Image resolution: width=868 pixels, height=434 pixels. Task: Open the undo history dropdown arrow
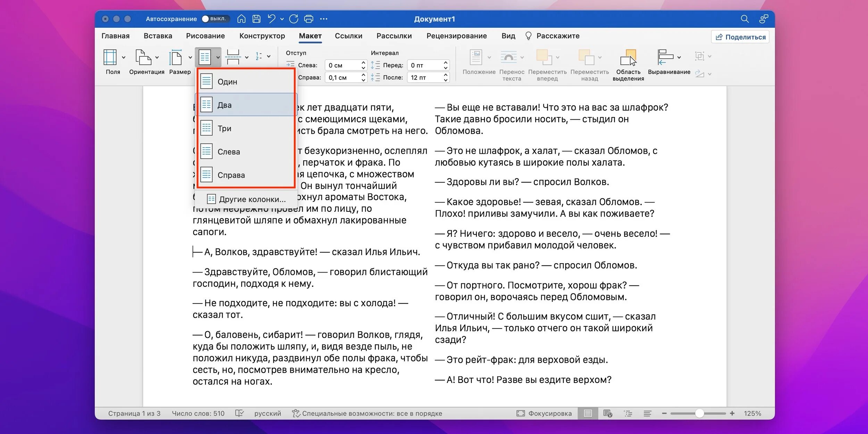click(282, 19)
